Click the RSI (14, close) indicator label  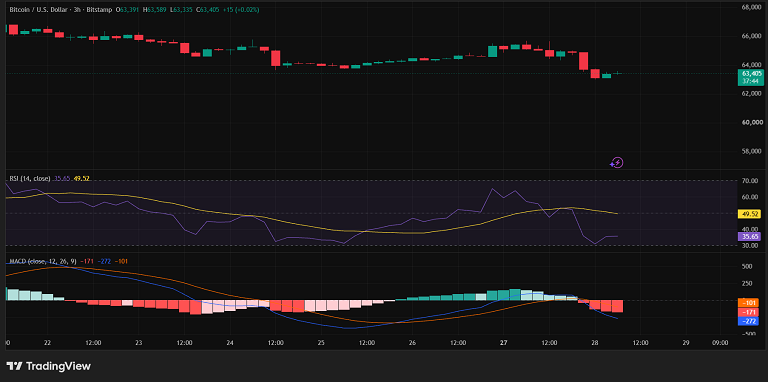pos(29,179)
